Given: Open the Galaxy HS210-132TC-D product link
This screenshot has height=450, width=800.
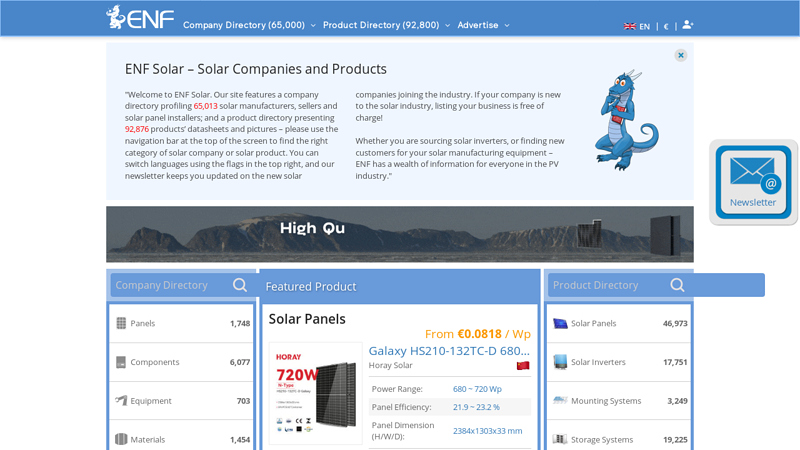Looking at the screenshot, I should point(449,351).
